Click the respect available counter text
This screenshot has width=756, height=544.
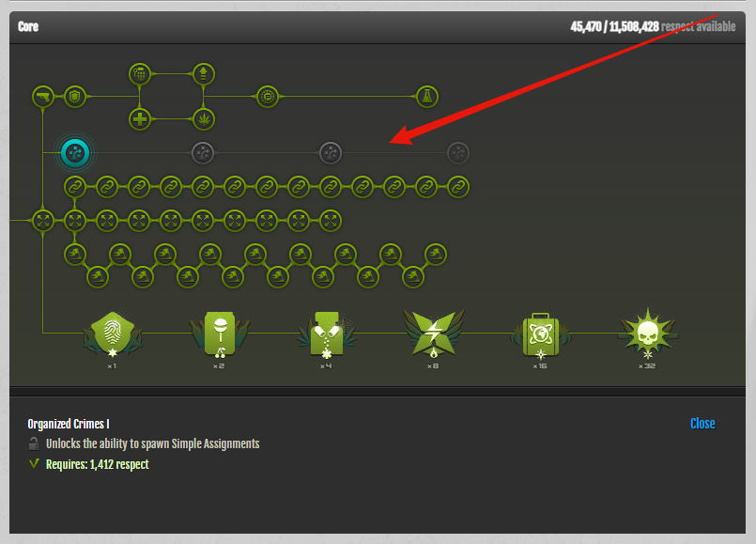653,26
